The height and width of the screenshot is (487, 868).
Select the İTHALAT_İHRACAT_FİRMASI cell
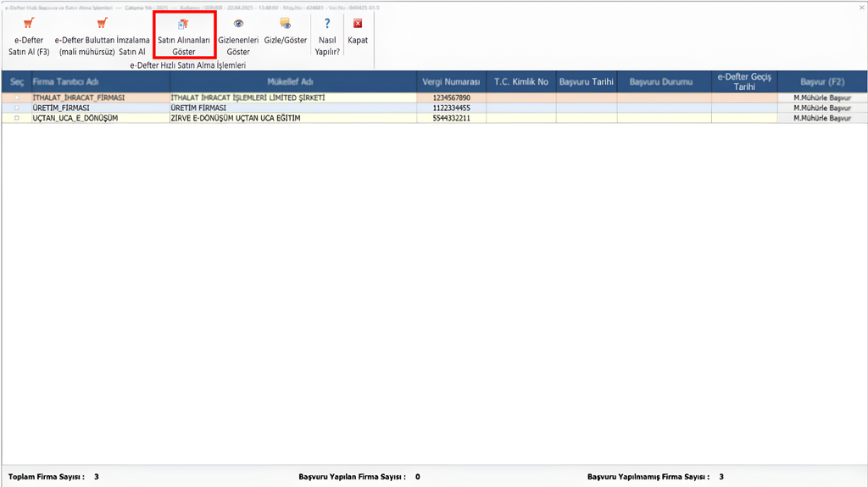[101, 98]
